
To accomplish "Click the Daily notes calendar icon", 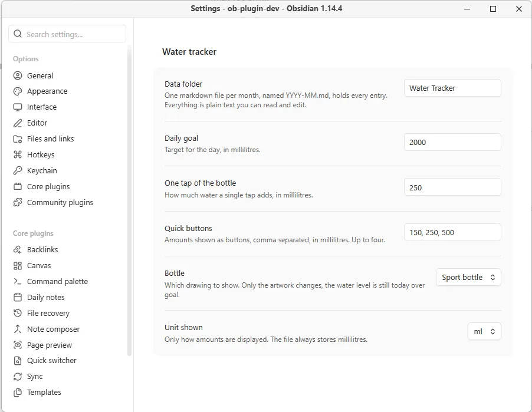I will coord(18,298).
